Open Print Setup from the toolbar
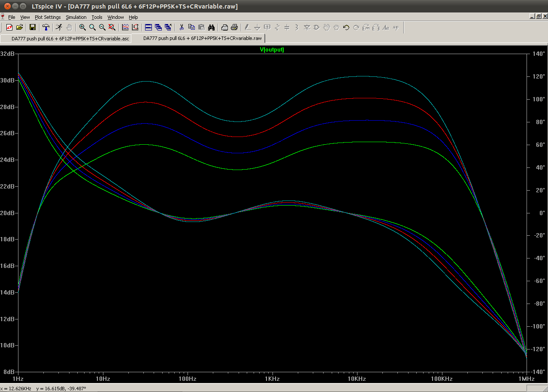 click(x=224, y=27)
